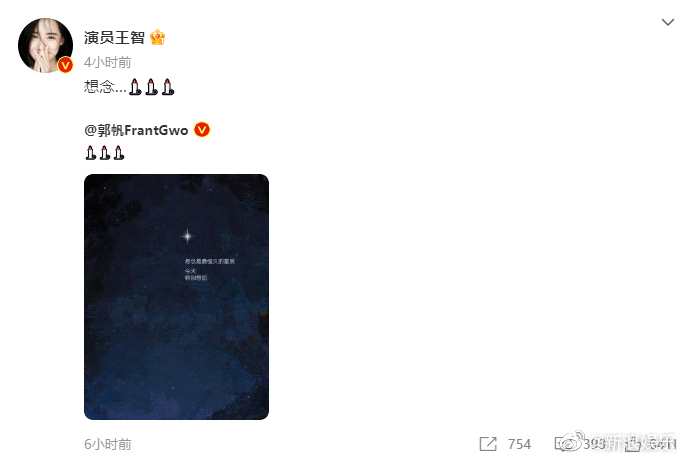Open the post options chevron menu
This screenshot has height=460, width=684.
point(667,22)
